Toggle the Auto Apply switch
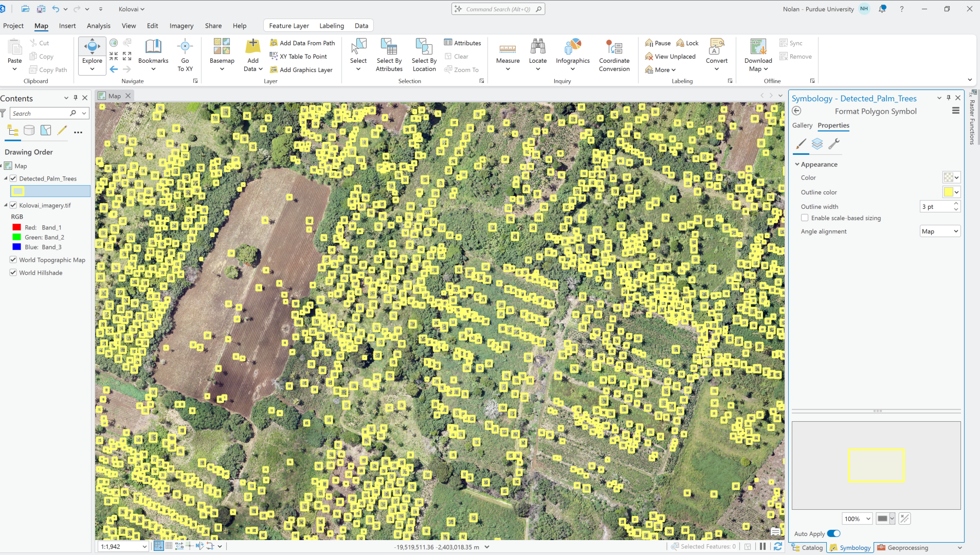This screenshot has height=555, width=980. pos(834,534)
